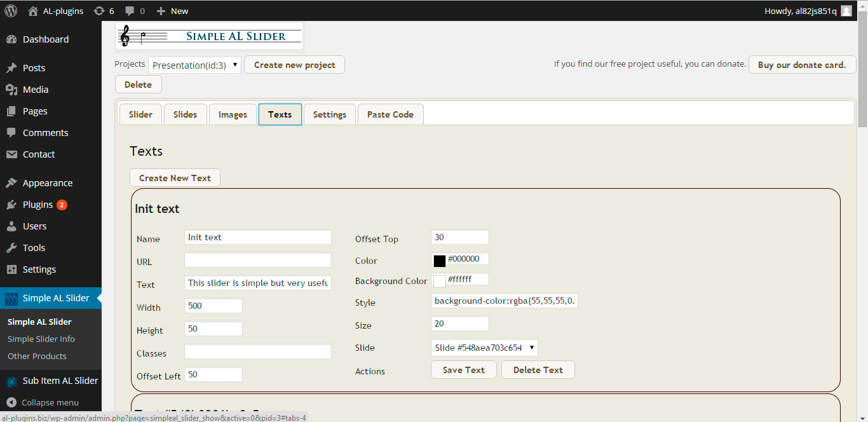Open the Paste Code tab
The width and height of the screenshot is (868, 422).
390,114
